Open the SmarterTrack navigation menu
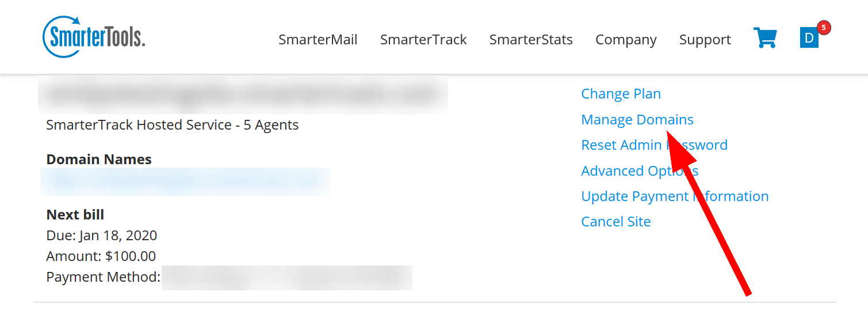The width and height of the screenshot is (868, 318). pos(423,40)
